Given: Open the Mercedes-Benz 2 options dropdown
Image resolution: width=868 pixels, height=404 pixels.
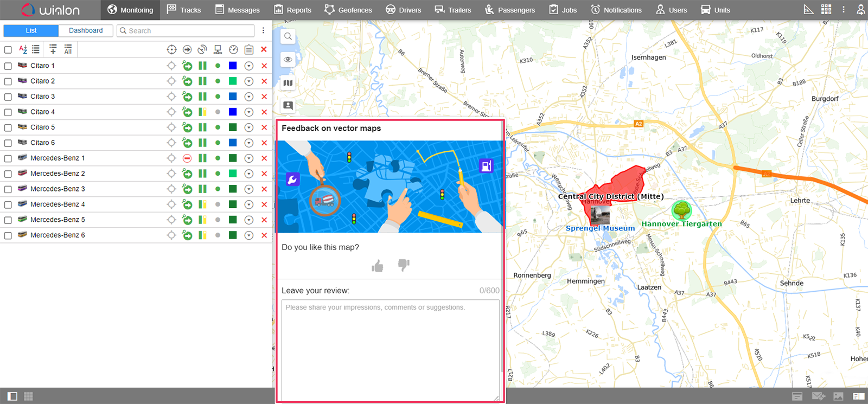Looking at the screenshot, I should (x=249, y=174).
